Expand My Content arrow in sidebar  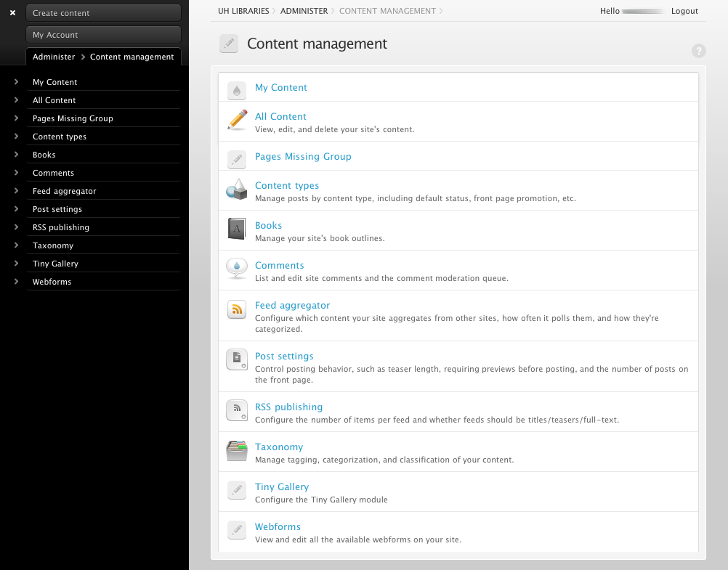pos(16,82)
